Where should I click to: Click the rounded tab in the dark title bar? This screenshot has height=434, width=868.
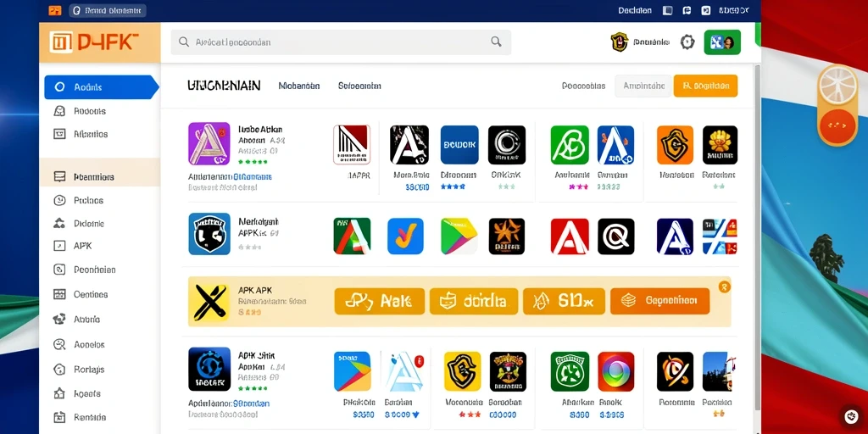[108, 10]
